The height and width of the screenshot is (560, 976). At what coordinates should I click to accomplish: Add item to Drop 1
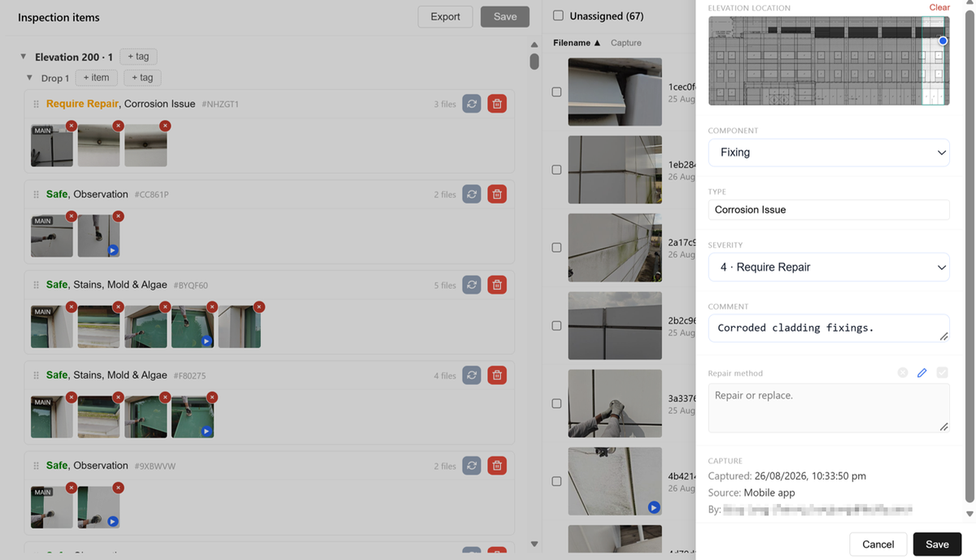[97, 78]
